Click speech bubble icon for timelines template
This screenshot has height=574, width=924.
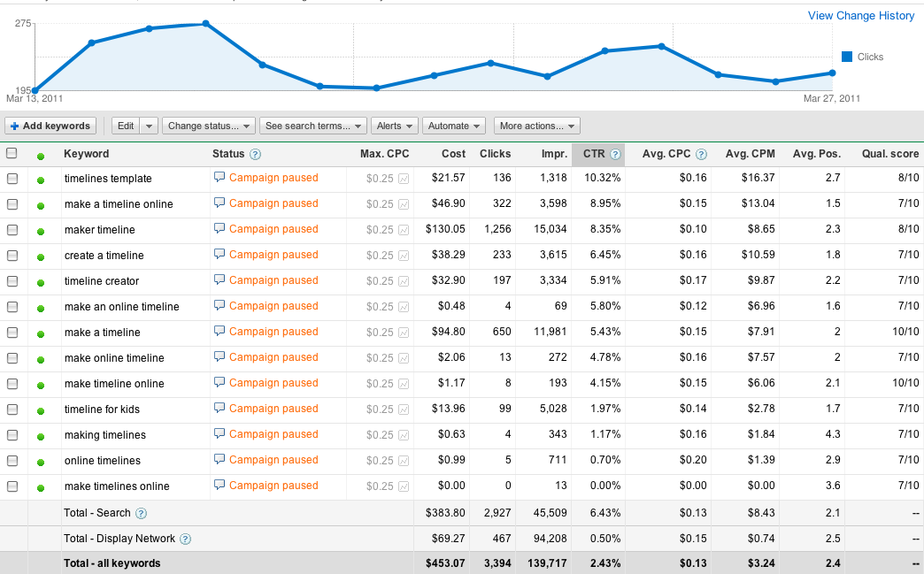(219, 177)
